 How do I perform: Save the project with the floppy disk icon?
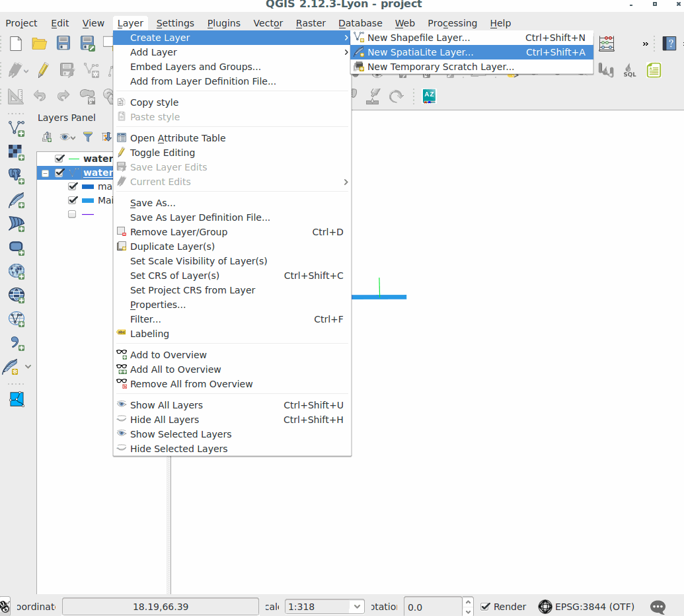63,43
